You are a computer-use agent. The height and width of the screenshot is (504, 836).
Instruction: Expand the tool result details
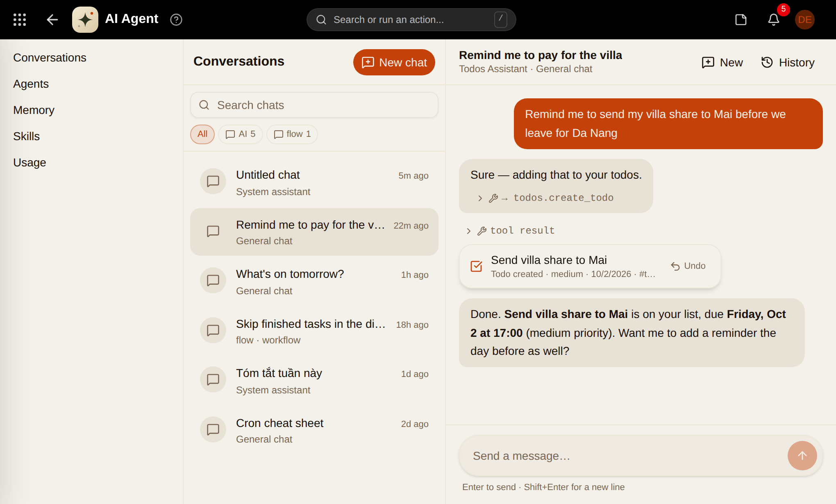coord(468,231)
